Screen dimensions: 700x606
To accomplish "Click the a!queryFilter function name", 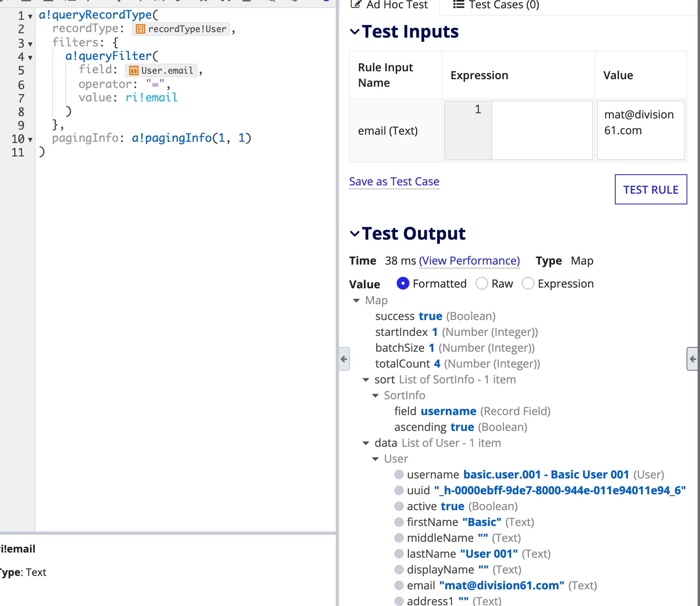I will click(108, 56).
